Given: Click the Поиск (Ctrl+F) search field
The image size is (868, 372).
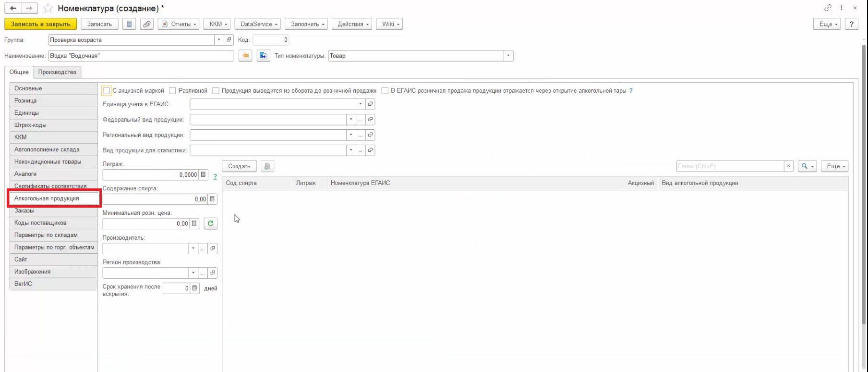Looking at the screenshot, I should (730, 166).
